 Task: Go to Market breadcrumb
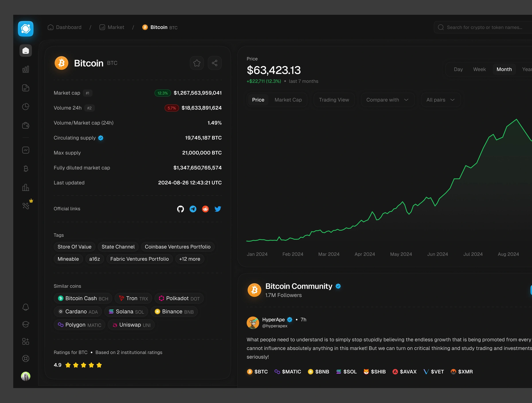[112, 27]
